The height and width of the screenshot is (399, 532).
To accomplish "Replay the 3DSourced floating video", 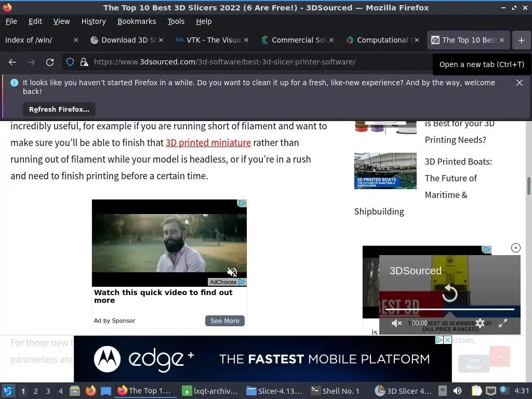I will point(450,293).
